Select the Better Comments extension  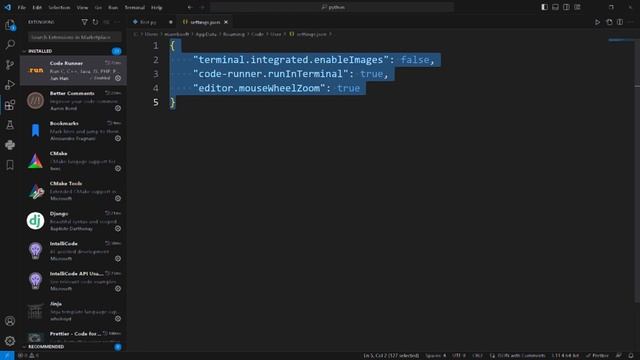click(x=73, y=100)
